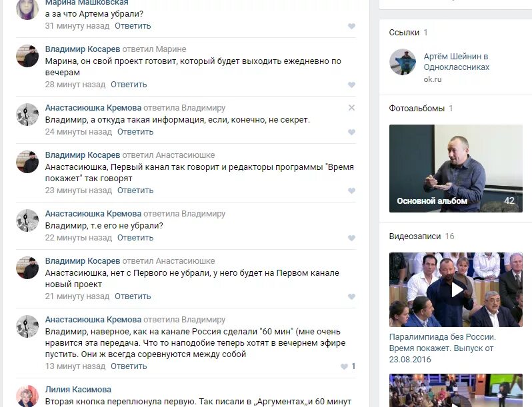Screen dimensions: 532x407
Task: Open the video title link Паралимпиада без России
Action: pos(443,348)
